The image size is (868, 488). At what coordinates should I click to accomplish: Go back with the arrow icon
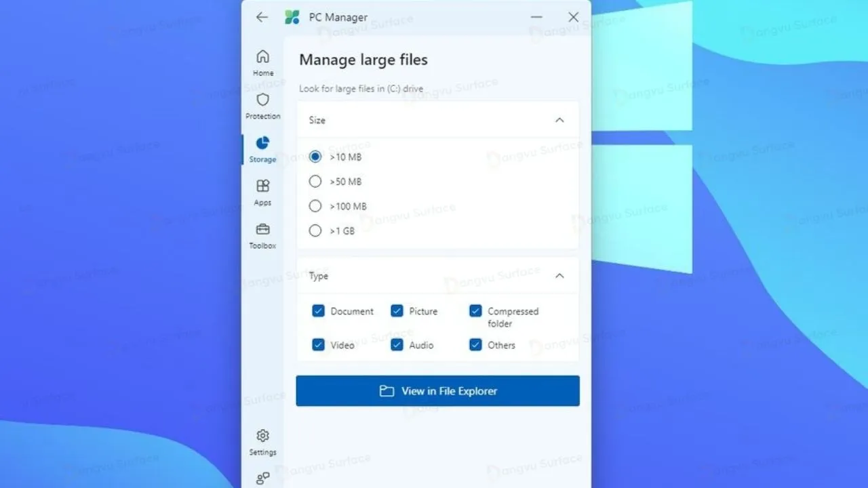[x=262, y=18]
